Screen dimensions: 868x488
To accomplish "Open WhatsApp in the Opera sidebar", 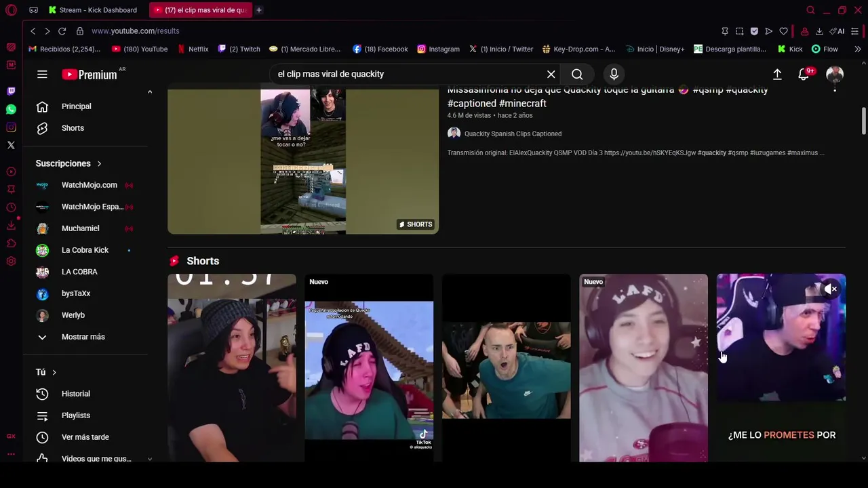I will pos(11,109).
